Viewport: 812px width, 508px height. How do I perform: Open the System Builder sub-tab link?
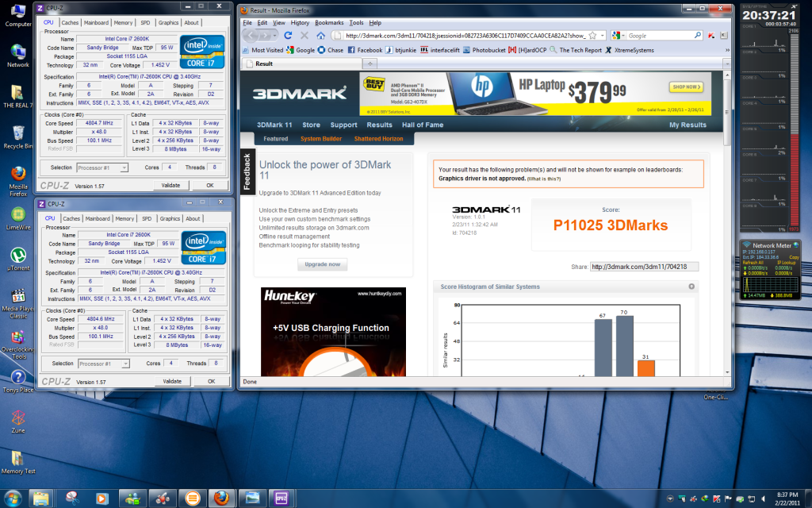coord(321,138)
